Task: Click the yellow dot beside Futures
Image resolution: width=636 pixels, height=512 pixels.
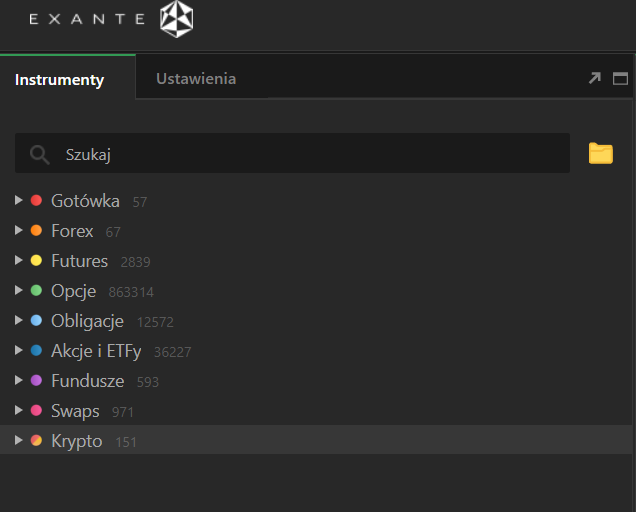Action: [36, 260]
